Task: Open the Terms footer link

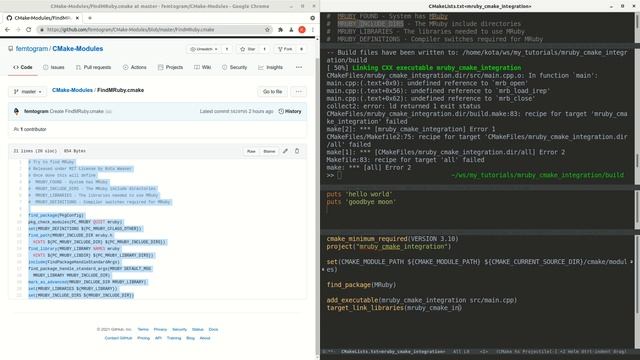Action: coord(143,329)
